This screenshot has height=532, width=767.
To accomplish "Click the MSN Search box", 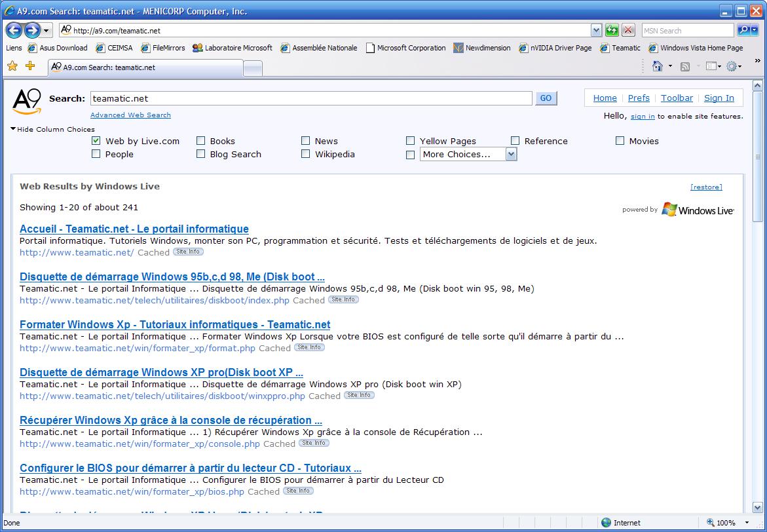I will coord(687,30).
